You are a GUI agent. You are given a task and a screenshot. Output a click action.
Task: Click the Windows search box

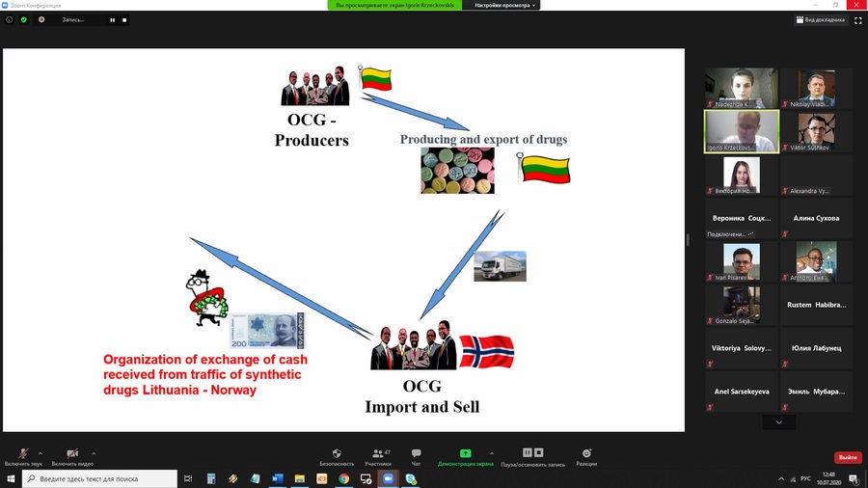pyautogui.click(x=99, y=478)
